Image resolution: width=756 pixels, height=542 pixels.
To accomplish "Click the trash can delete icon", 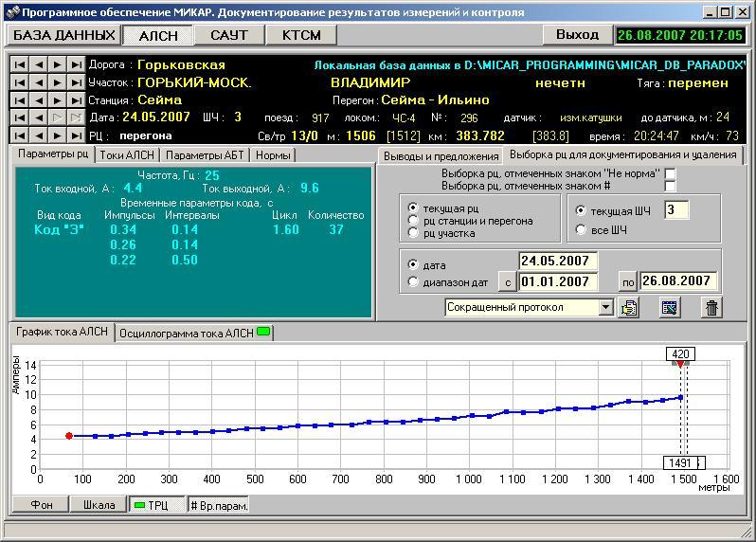I will [x=711, y=307].
